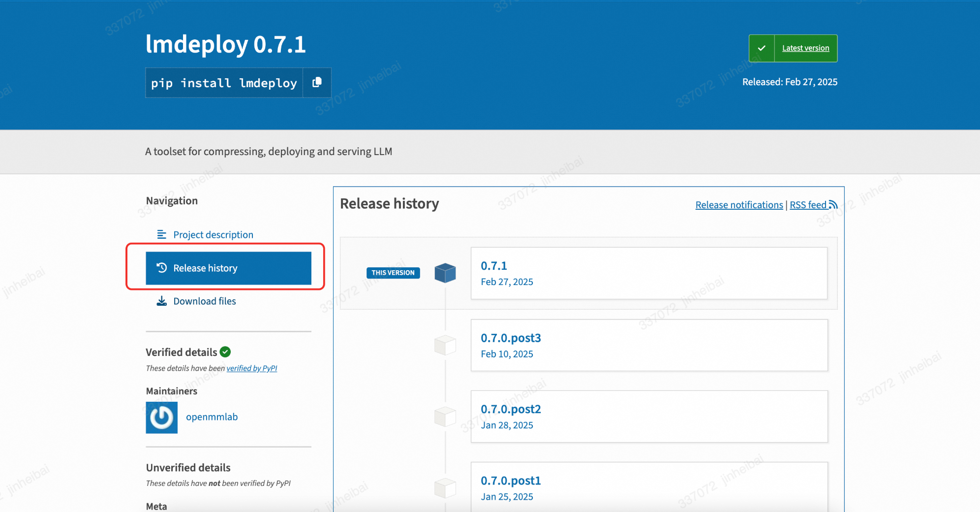This screenshot has height=512, width=980.
Task: Click the Project description lines icon
Action: pos(161,234)
